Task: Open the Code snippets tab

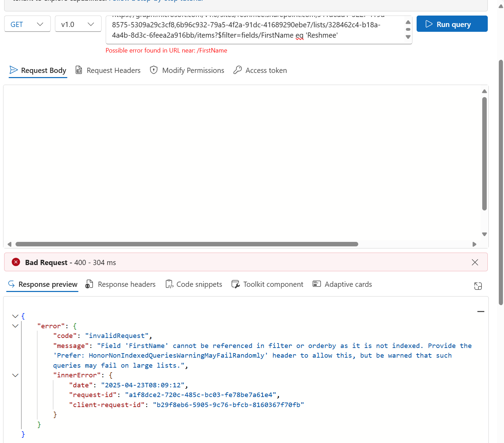Action: coord(194,284)
